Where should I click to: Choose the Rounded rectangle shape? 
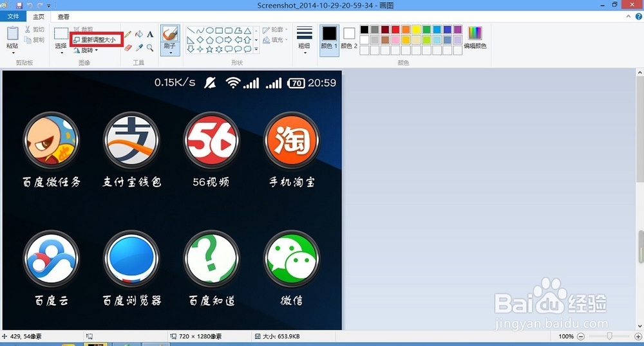click(x=229, y=30)
